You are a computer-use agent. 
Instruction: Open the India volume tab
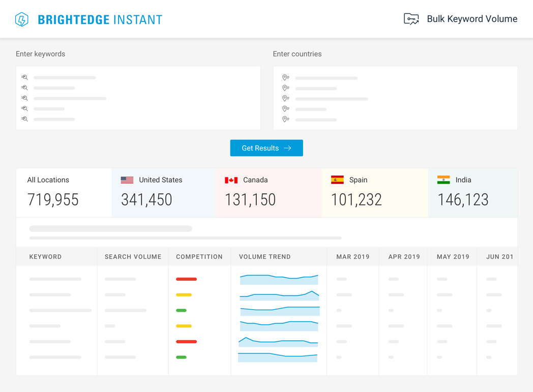(x=472, y=193)
